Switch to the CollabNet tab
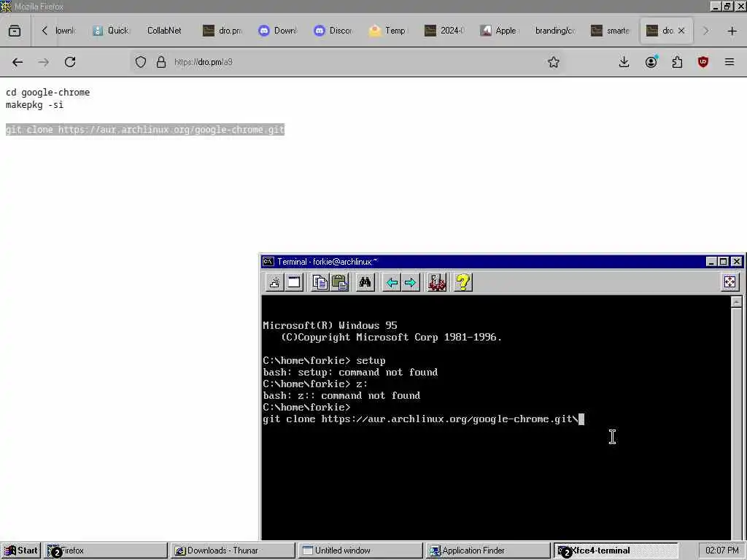The width and height of the screenshot is (747, 560). (x=165, y=31)
